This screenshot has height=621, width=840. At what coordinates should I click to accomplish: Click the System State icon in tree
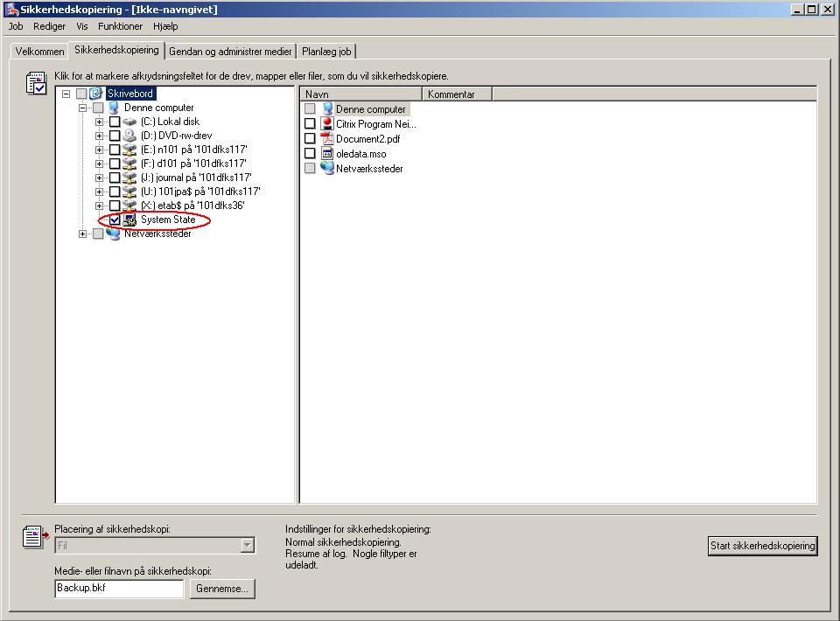click(130, 220)
